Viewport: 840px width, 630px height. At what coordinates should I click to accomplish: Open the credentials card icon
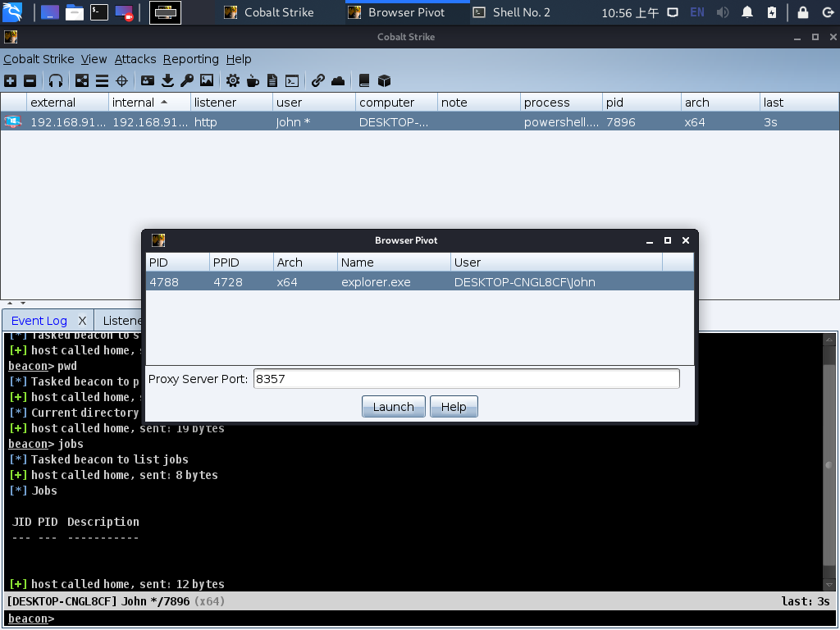[x=148, y=80]
